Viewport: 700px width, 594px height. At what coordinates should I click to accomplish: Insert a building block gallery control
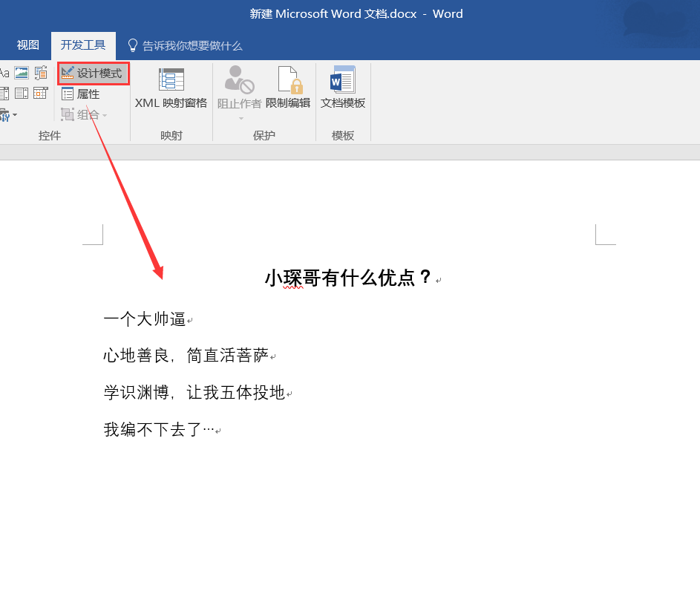(x=41, y=72)
